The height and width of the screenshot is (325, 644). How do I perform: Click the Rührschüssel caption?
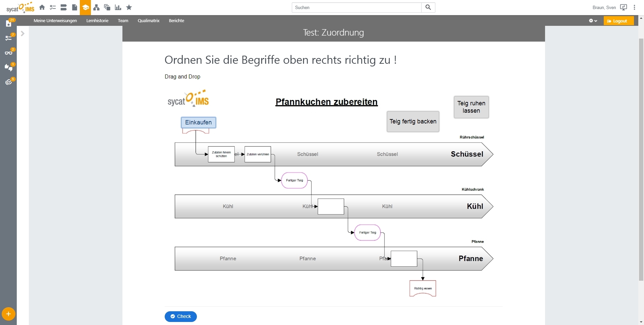(472, 137)
